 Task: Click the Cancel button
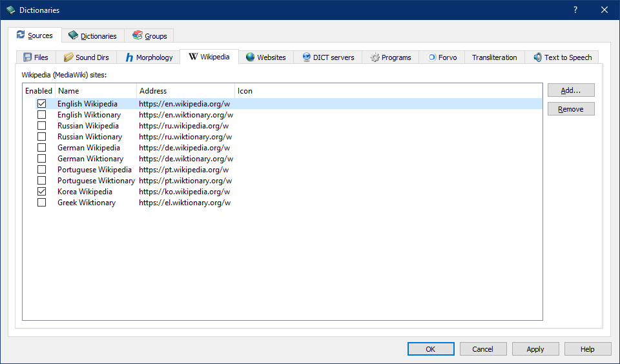tap(483, 349)
